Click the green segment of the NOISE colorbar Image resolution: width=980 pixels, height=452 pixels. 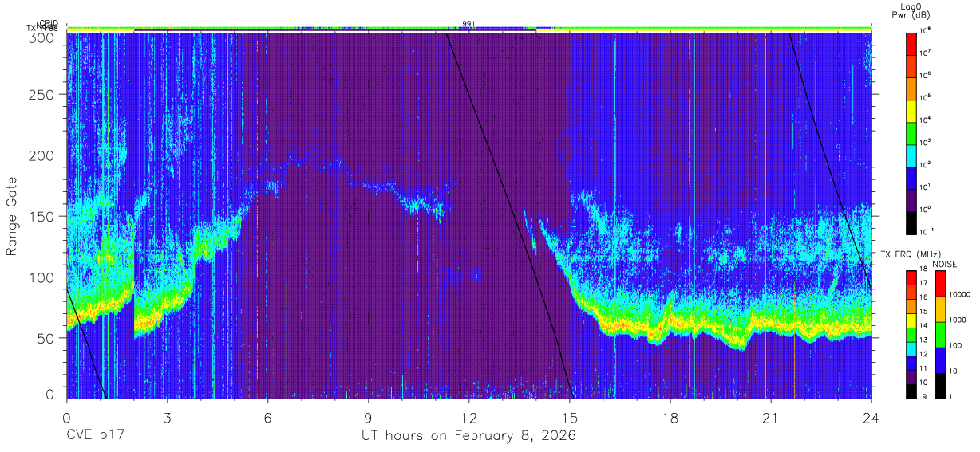[x=939, y=334]
